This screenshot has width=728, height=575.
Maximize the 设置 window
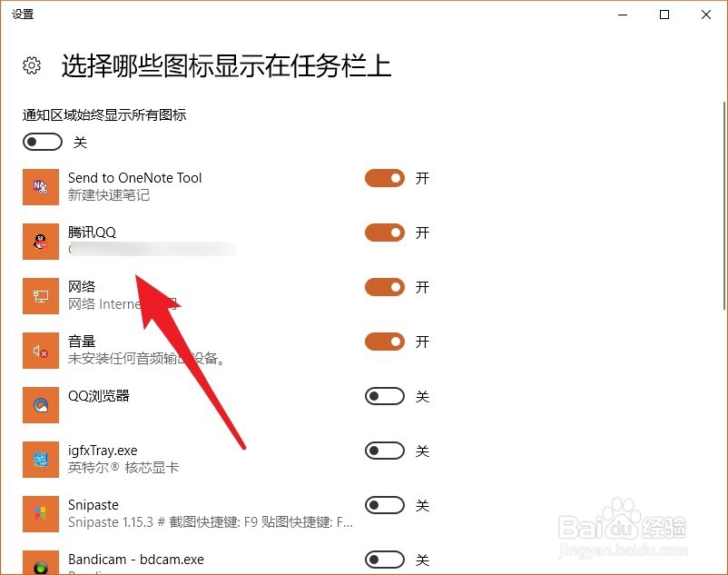click(664, 15)
